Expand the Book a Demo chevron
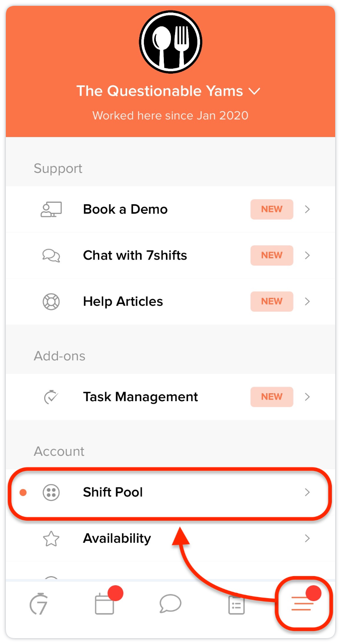This screenshot has width=341, height=644. (x=307, y=209)
